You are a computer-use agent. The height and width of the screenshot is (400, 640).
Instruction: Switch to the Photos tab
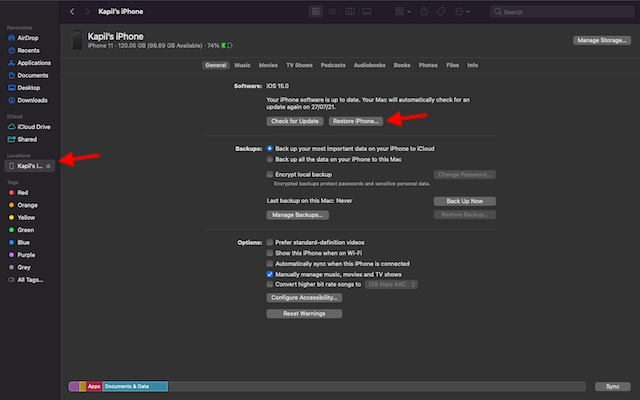[x=428, y=65]
